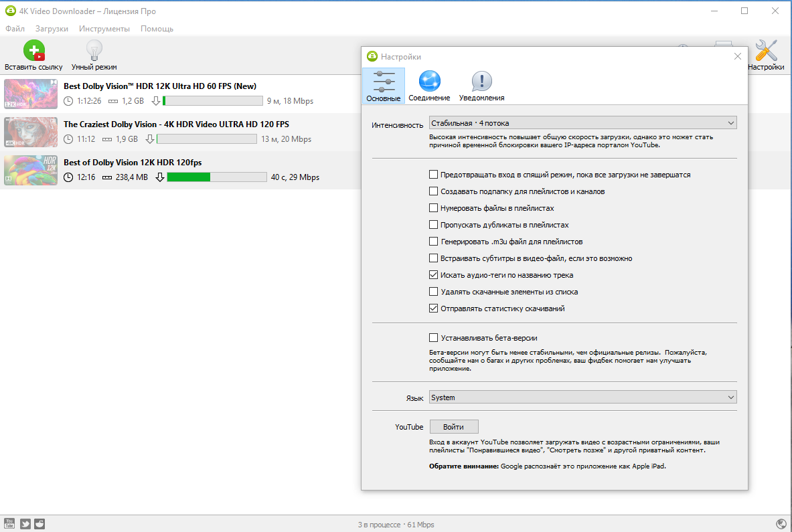Click file size icon next to 1,9 GB

[107, 139]
